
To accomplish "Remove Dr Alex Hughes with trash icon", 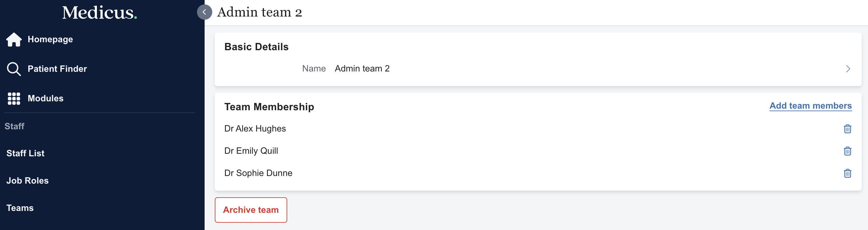I will [847, 129].
